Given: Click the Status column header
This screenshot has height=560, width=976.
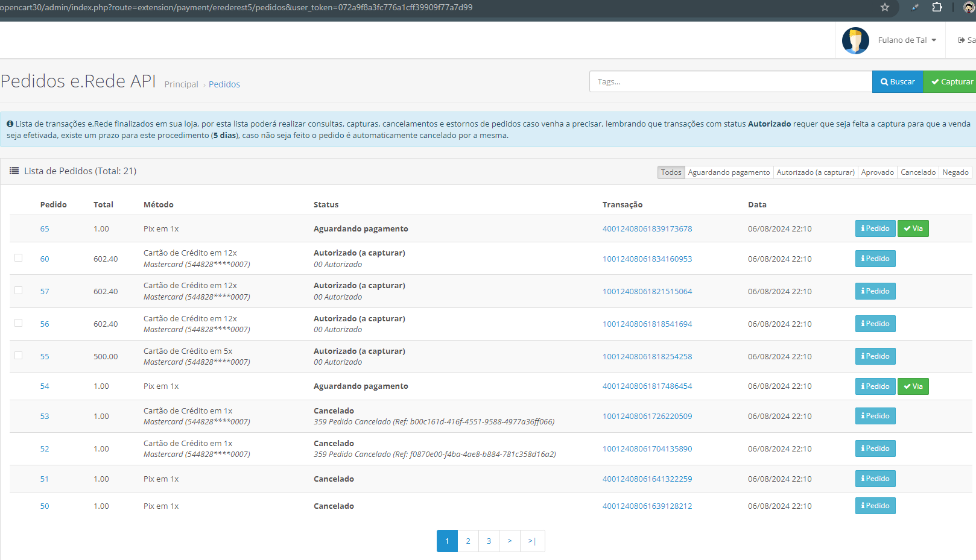Looking at the screenshot, I should point(326,205).
